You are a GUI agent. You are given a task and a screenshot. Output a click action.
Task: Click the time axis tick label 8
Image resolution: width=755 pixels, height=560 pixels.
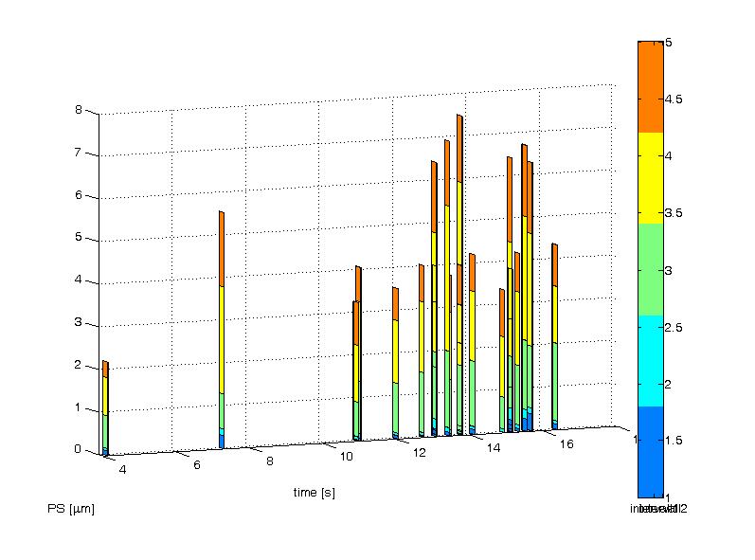269,461
